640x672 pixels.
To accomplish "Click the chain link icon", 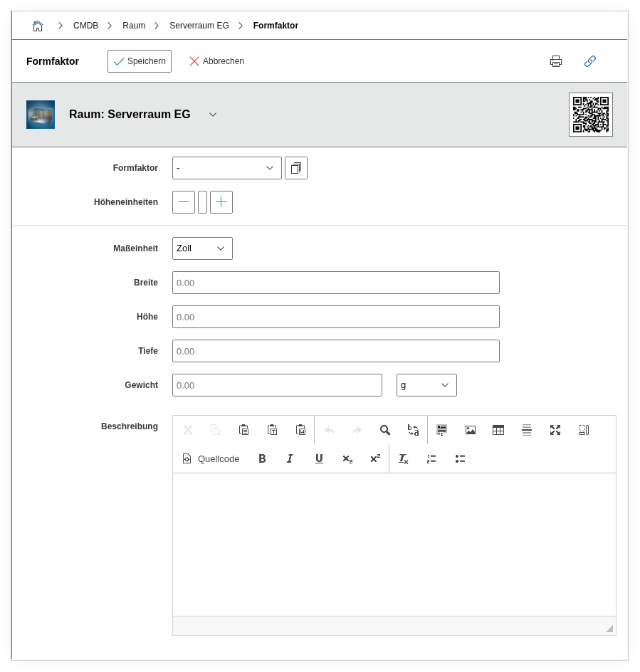I will click(590, 61).
